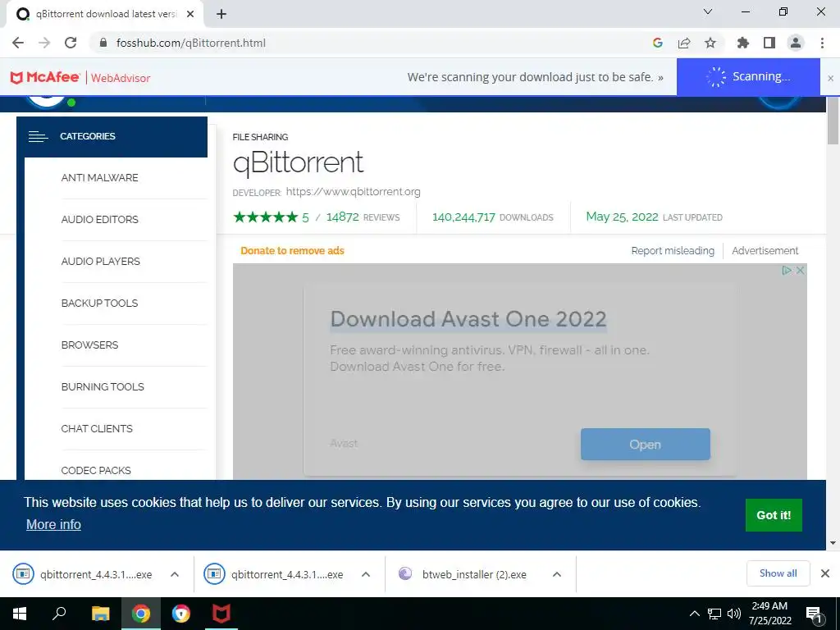Expand options for btweb_installer download
Screen dimensions: 840x630
tap(557, 574)
